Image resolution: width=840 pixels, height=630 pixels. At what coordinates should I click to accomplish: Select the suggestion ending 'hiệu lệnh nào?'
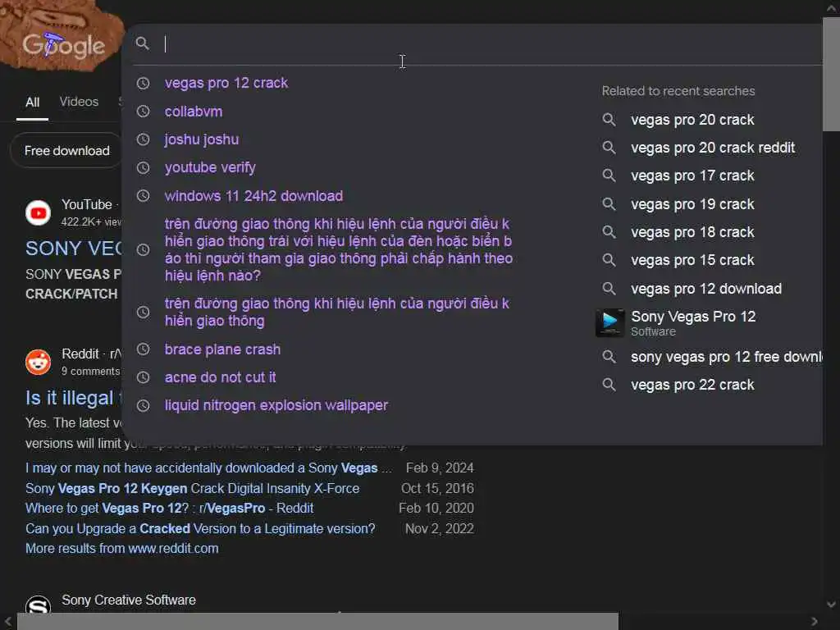pyautogui.click(x=339, y=249)
